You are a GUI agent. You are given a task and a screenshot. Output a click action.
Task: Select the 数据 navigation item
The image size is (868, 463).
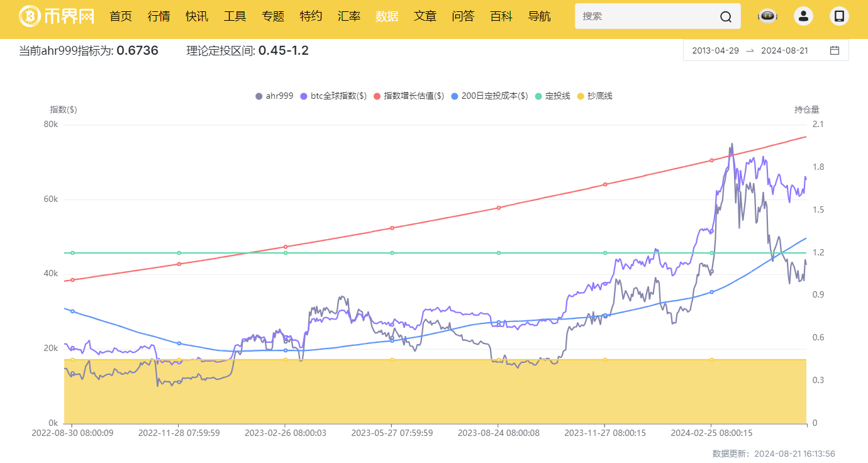coord(387,16)
